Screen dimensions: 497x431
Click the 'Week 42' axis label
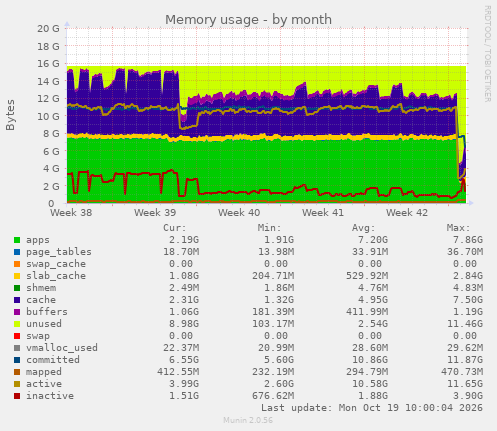tap(407, 213)
